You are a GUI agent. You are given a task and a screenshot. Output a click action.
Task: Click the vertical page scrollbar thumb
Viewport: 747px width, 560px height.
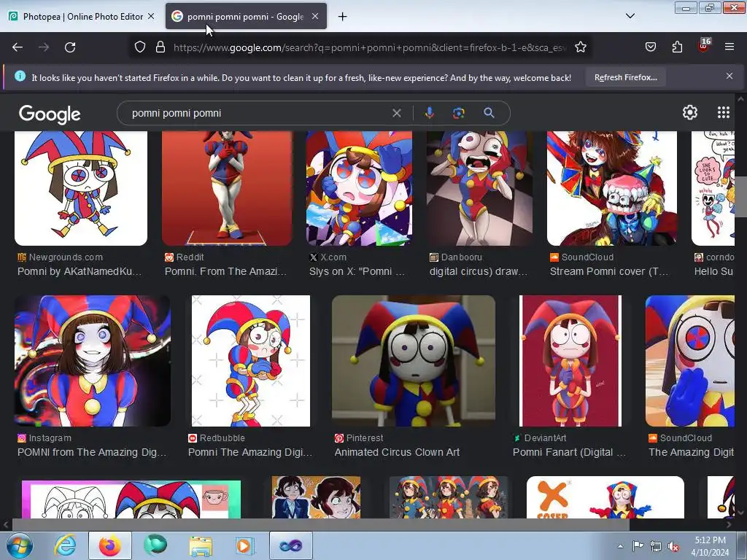(x=741, y=196)
